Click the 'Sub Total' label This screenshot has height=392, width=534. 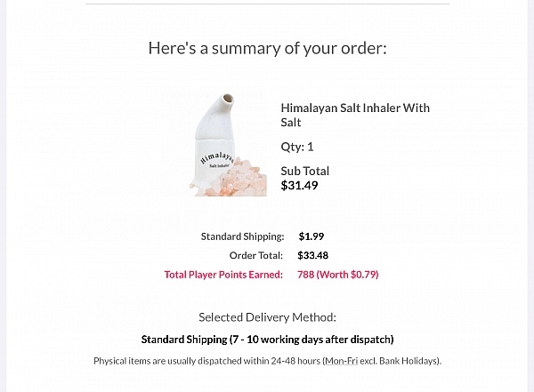pos(305,171)
